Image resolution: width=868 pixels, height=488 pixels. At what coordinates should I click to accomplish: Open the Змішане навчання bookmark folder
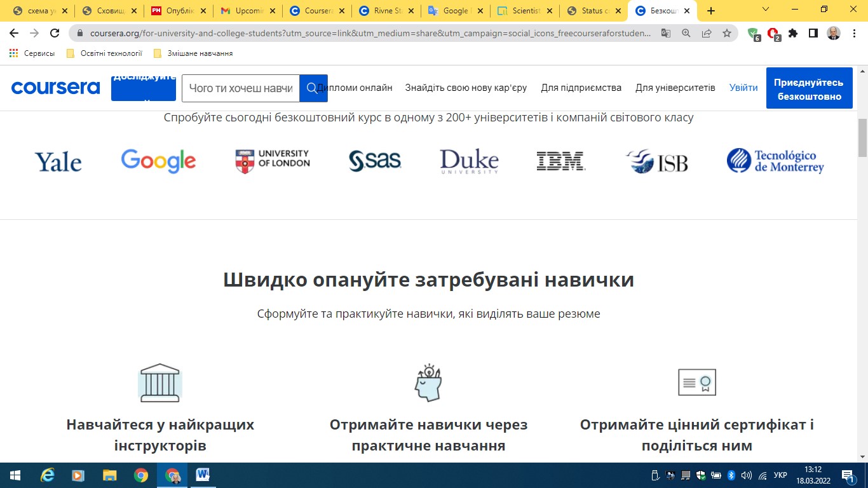(x=193, y=53)
